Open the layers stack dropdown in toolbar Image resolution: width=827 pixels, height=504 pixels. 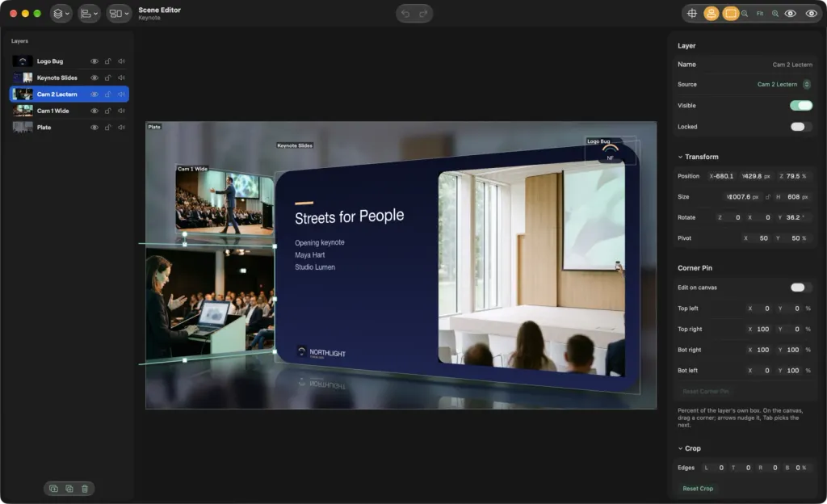[x=61, y=13]
